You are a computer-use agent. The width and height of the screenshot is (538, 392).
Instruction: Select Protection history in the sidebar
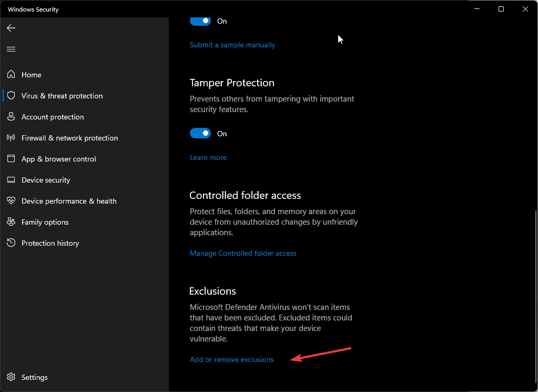tap(50, 243)
